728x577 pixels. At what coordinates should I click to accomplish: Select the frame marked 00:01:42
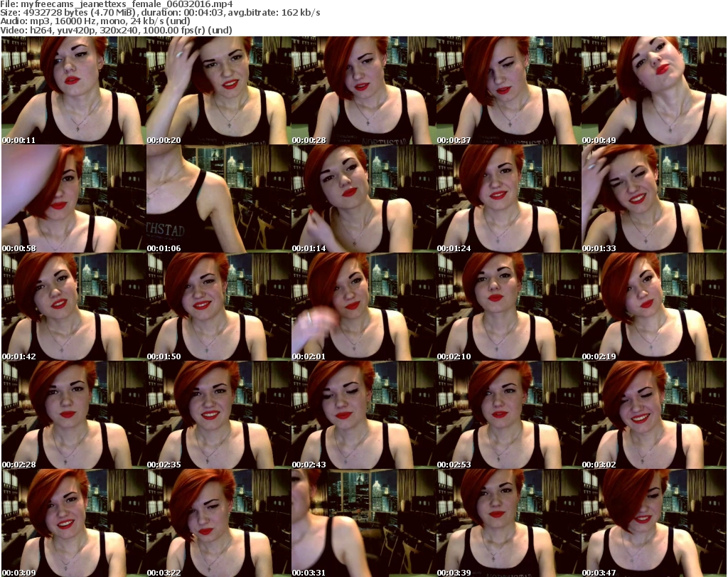click(x=73, y=307)
